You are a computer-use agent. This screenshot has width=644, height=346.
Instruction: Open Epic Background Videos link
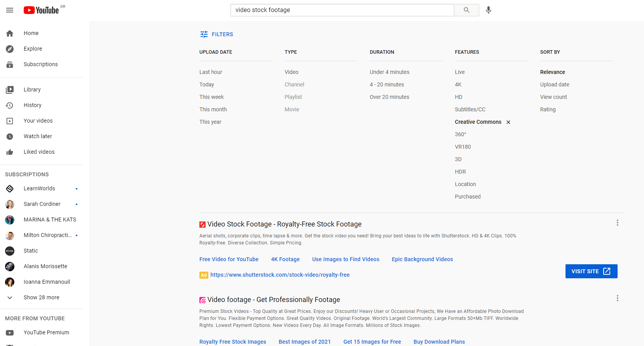[x=422, y=259]
